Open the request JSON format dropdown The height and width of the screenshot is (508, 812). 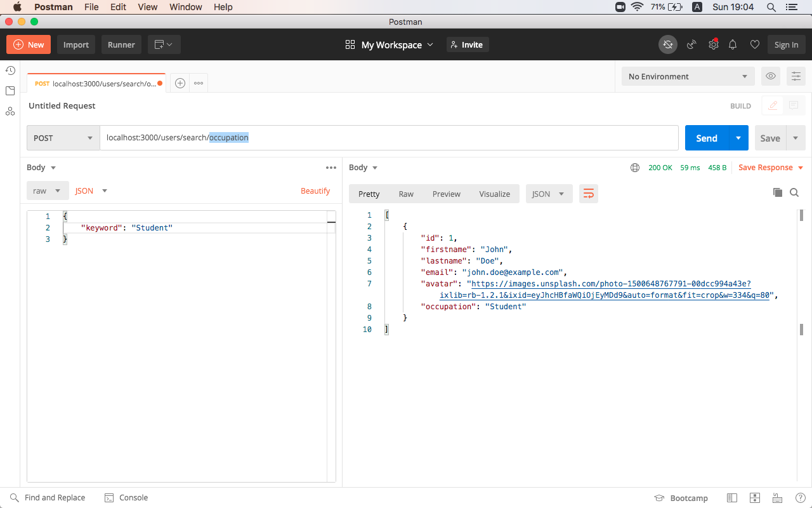click(91, 190)
